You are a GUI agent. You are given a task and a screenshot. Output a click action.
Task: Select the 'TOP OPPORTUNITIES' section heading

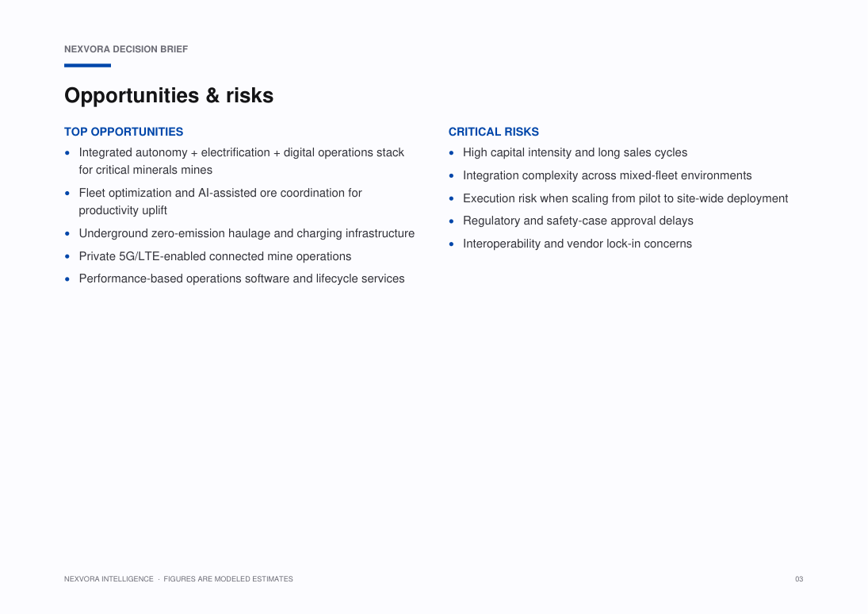[x=124, y=132]
